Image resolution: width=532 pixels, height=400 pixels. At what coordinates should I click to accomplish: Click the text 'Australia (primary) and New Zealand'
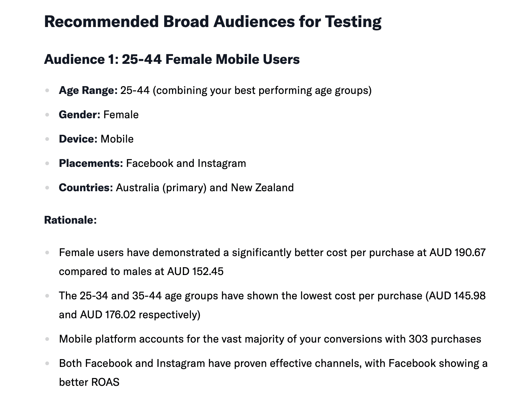pos(205,188)
